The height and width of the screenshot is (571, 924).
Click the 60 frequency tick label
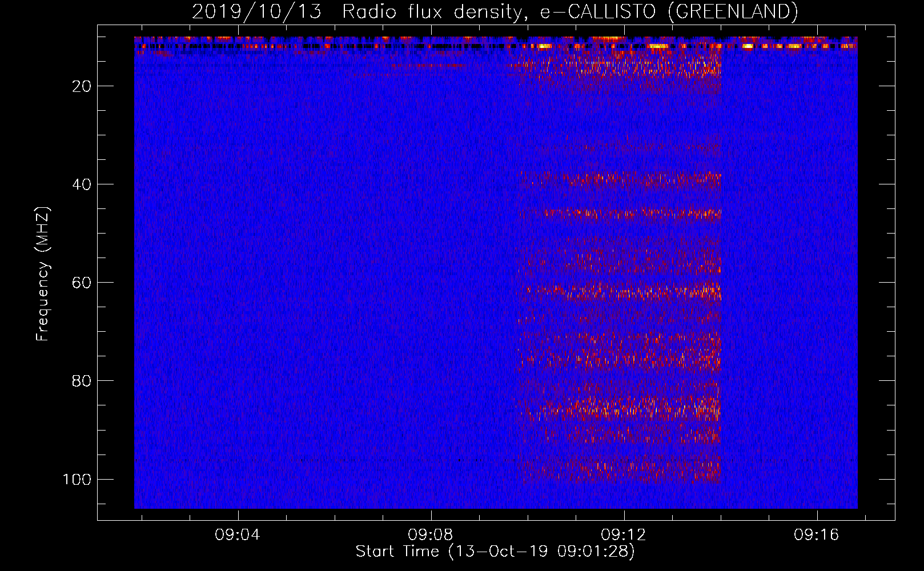(82, 283)
